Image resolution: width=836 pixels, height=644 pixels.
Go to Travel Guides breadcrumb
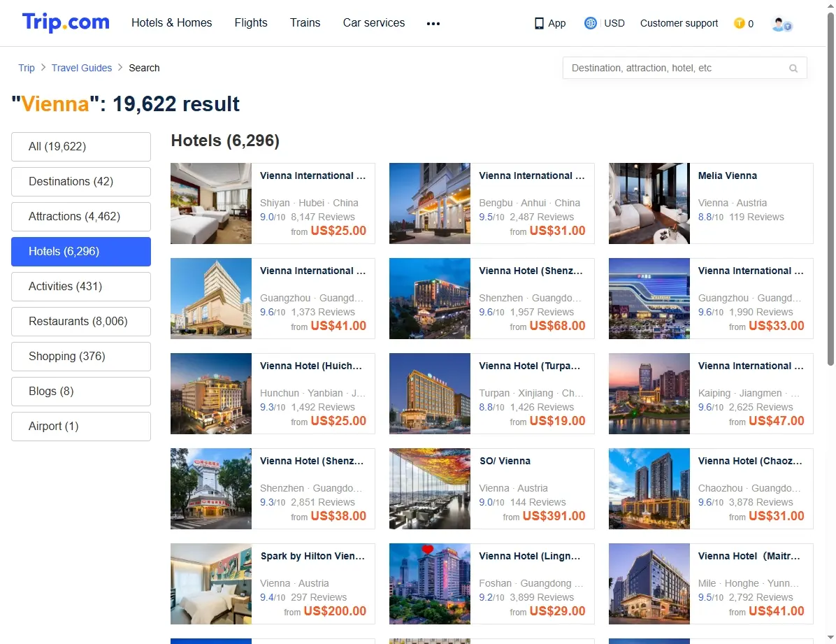[82, 68]
